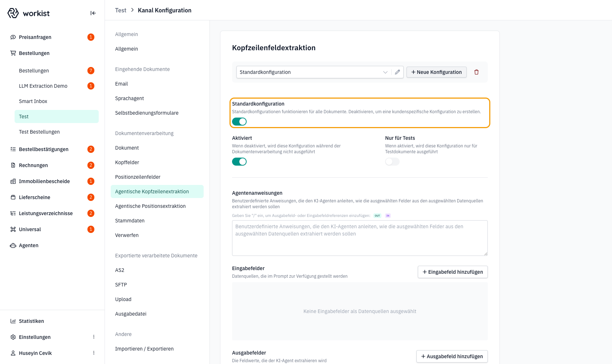Click into Agentenanweisungen text area
The height and width of the screenshot is (364, 612).
360,238
